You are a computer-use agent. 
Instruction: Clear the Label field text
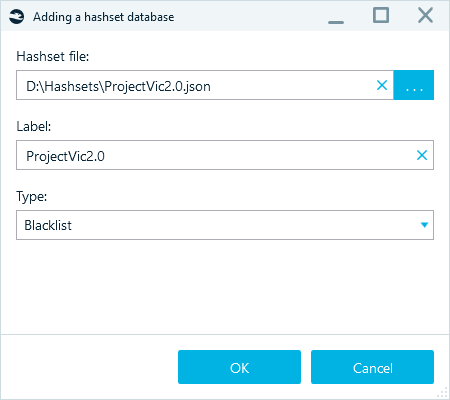coord(422,155)
